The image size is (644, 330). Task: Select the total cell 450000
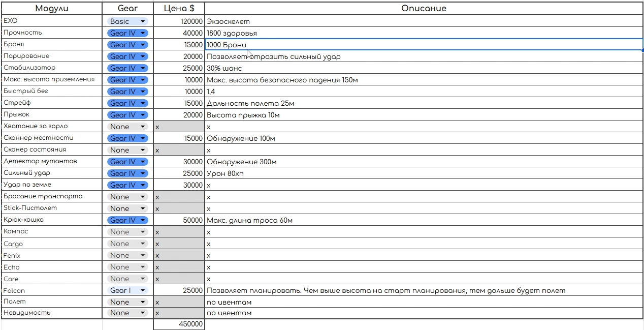179,324
